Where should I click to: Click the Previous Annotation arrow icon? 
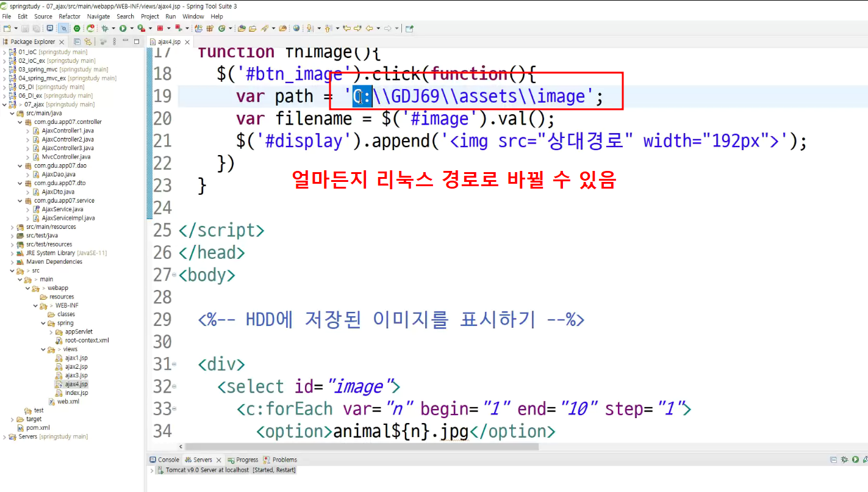(328, 28)
